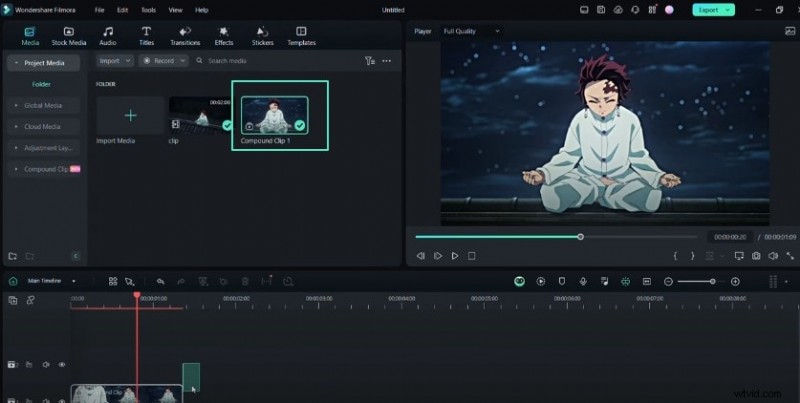Adjust the player volume speaker icon

773,256
